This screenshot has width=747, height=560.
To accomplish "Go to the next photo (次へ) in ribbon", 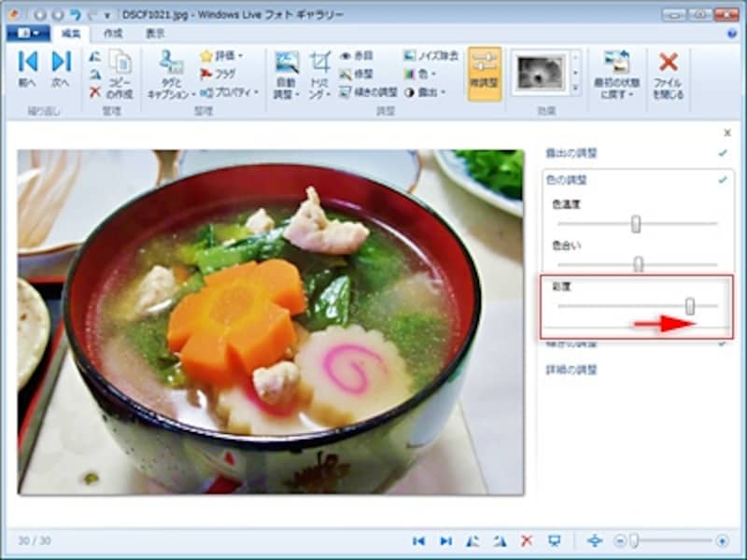I will [x=61, y=69].
